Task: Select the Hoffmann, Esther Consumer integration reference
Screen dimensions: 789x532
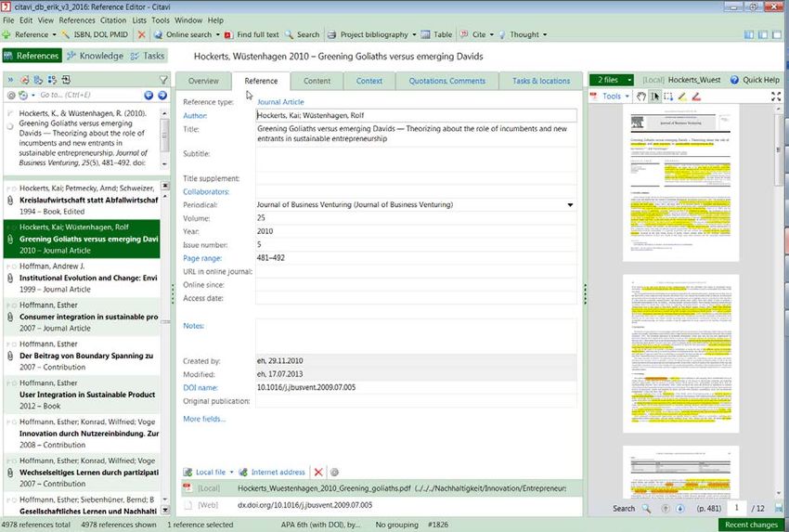Action: pos(82,317)
